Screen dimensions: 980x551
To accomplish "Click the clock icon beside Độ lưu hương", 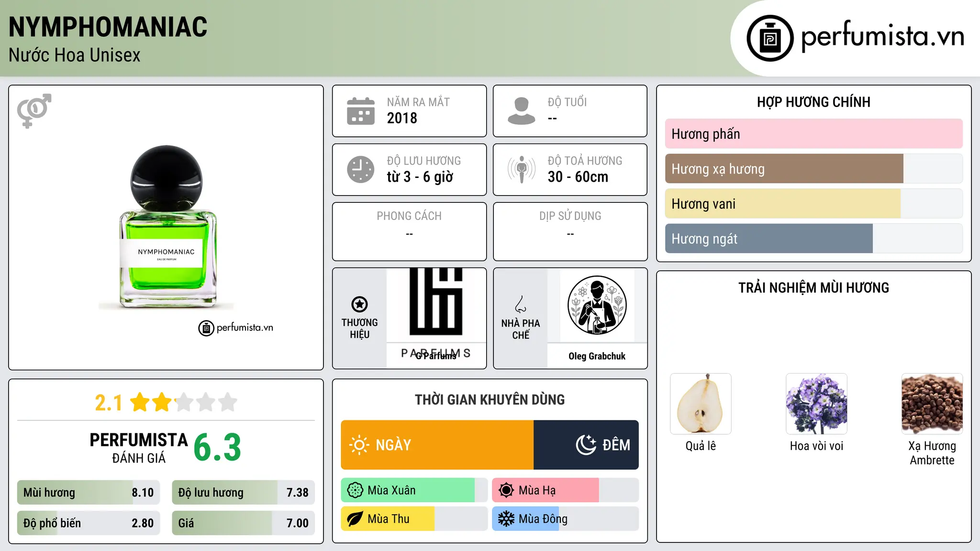I will pos(361,169).
